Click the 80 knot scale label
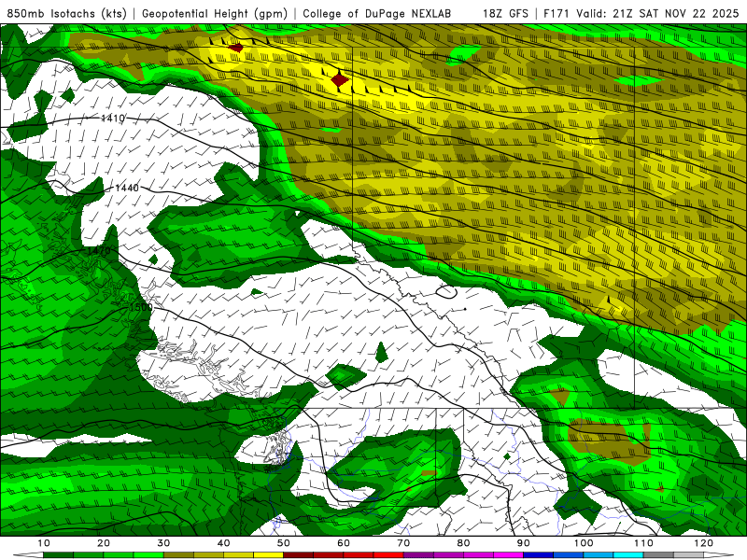This screenshot has height=560, width=747. 463,543
